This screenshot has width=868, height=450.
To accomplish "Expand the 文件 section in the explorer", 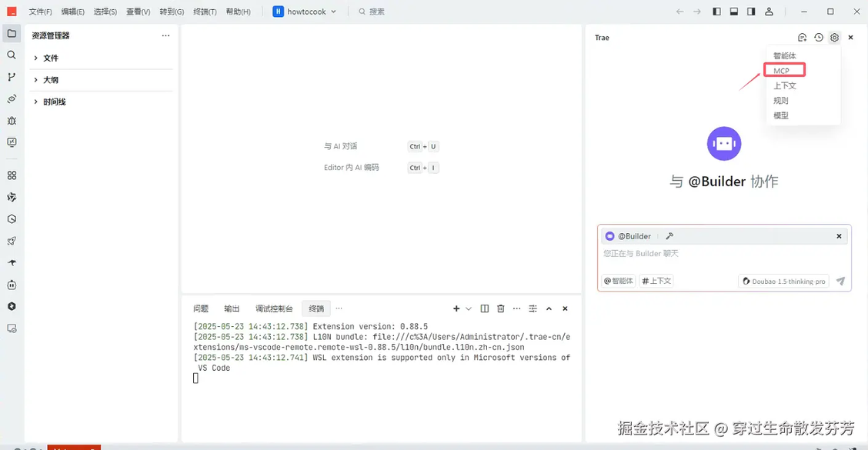I will tap(102, 58).
